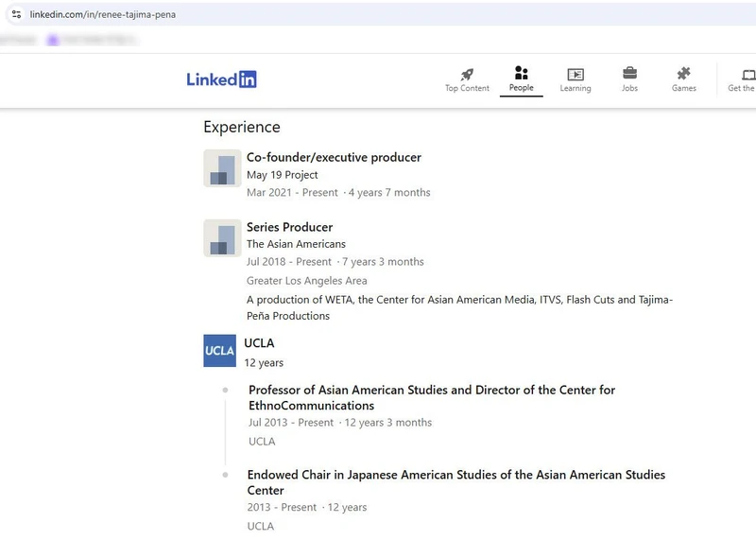Screen dimensions: 756x540
Task: Select the People nav item
Action: [522, 79]
